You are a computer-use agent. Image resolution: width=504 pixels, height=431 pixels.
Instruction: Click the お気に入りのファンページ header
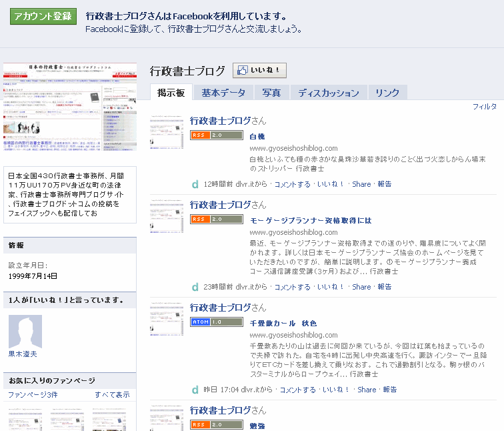[70, 380]
